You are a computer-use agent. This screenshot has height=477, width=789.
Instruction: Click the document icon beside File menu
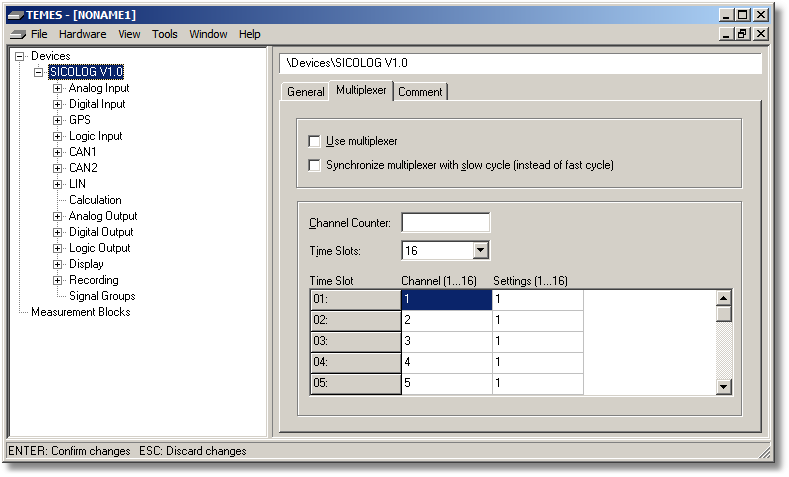pyautogui.click(x=18, y=34)
